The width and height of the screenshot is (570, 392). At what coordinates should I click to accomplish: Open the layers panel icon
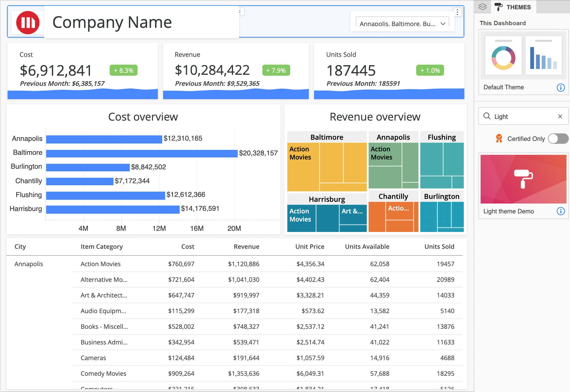[x=482, y=7]
